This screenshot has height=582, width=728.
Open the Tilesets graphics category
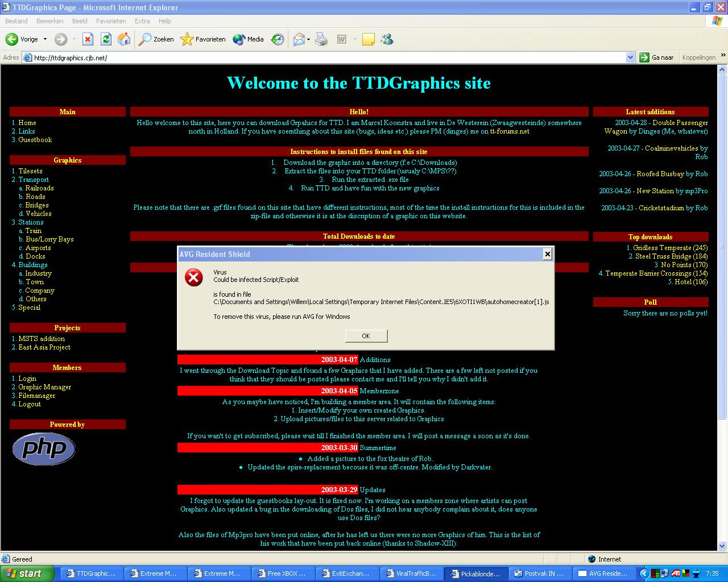coord(30,171)
